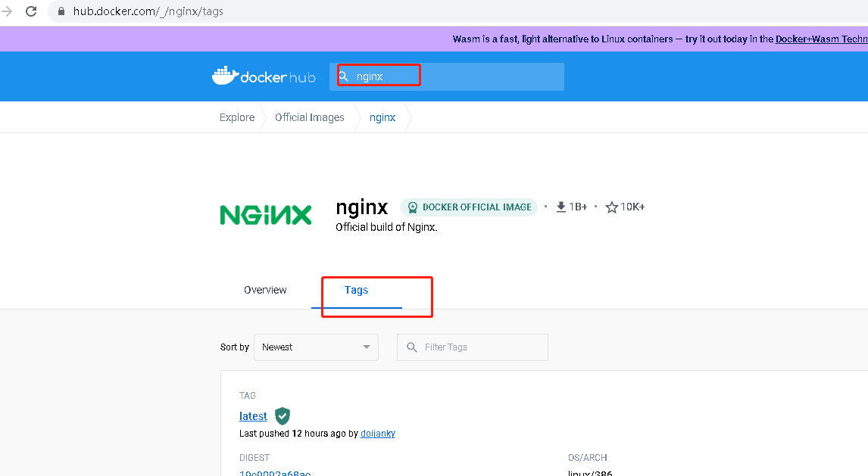Go to Explore breadcrumb

(237, 117)
